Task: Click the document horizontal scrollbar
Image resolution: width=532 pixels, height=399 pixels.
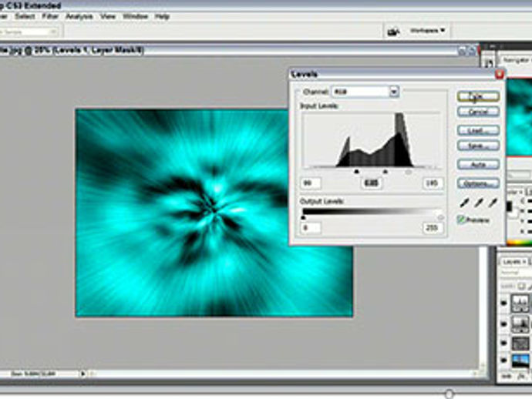Action: (x=283, y=374)
